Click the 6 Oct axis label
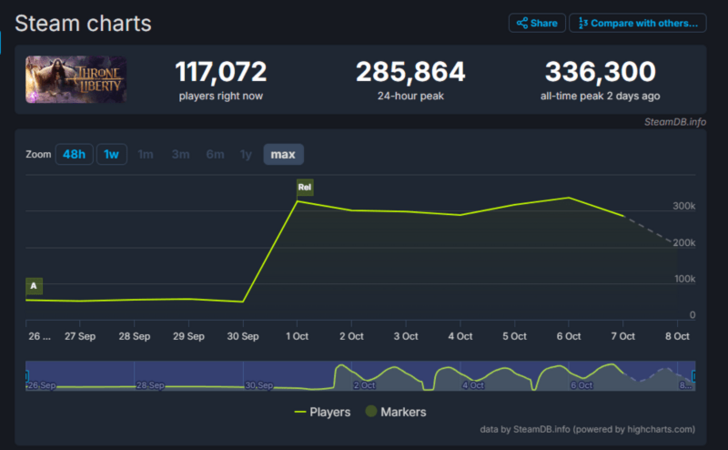This screenshot has width=728, height=450. (x=569, y=336)
